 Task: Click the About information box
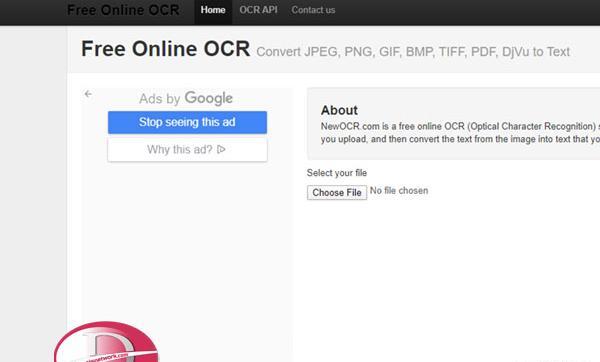point(453,124)
